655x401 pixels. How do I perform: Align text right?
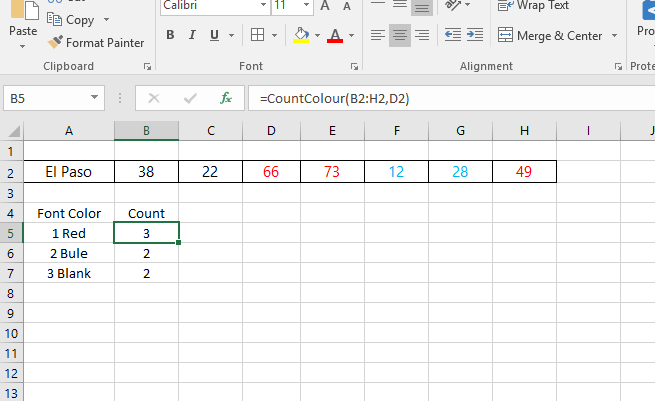tap(422, 35)
